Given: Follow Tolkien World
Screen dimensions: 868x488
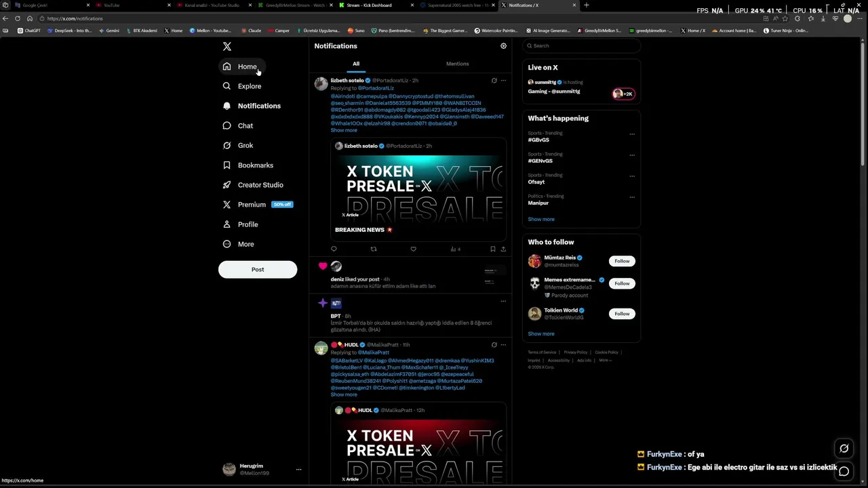Looking at the screenshot, I should click(622, 314).
